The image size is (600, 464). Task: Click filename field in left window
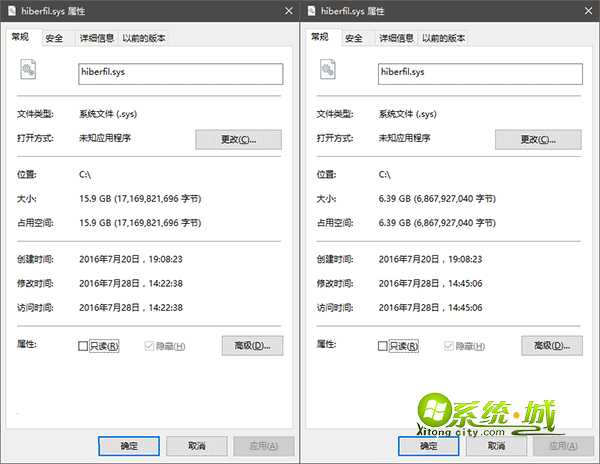tap(181, 74)
